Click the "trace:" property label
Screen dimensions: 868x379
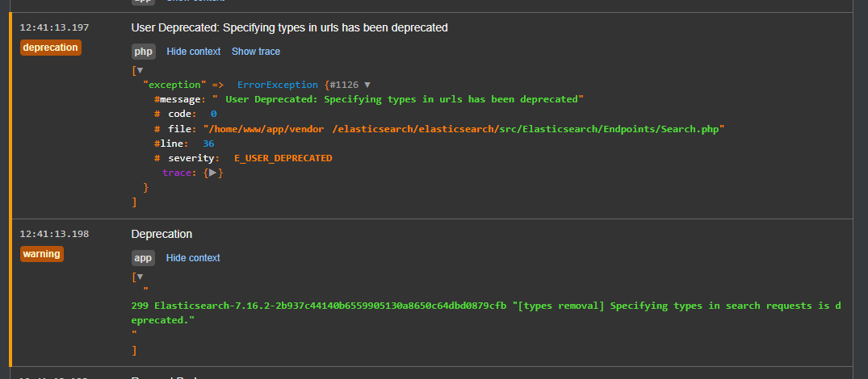180,173
